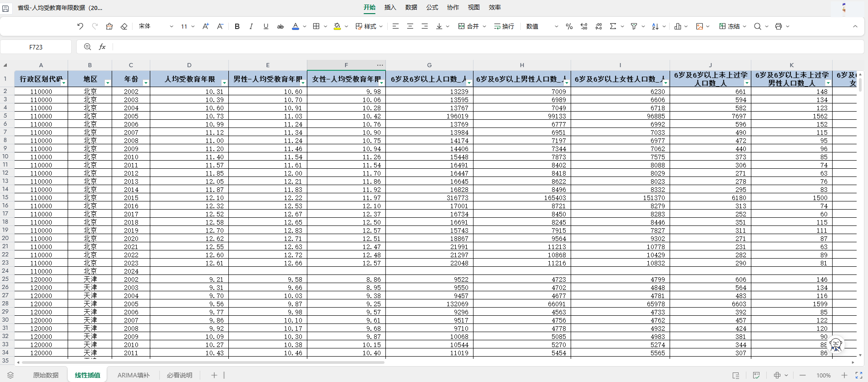Switch to the ARIMA填补 sheet tab
This screenshot has height=382, width=868.
coord(133,375)
